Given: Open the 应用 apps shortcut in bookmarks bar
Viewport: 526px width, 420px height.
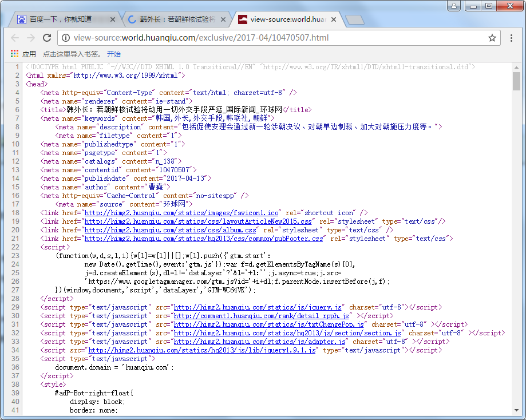Looking at the screenshot, I should (23, 54).
